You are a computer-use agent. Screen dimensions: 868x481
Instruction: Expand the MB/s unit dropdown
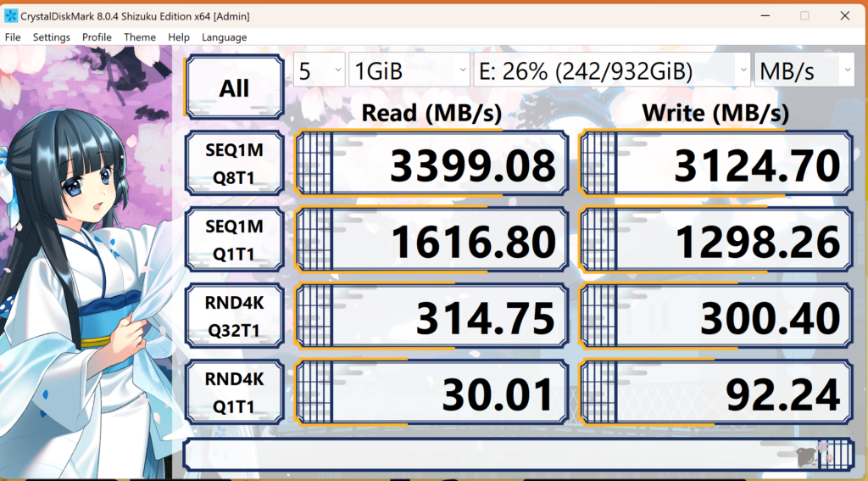(804, 70)
